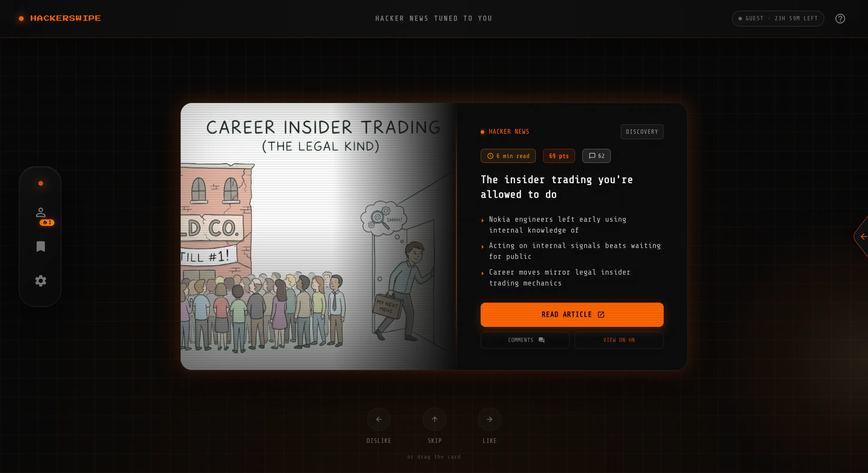The image size is (868, 473).
Task: Open the help question-mark icon
Action: (840, 19)
